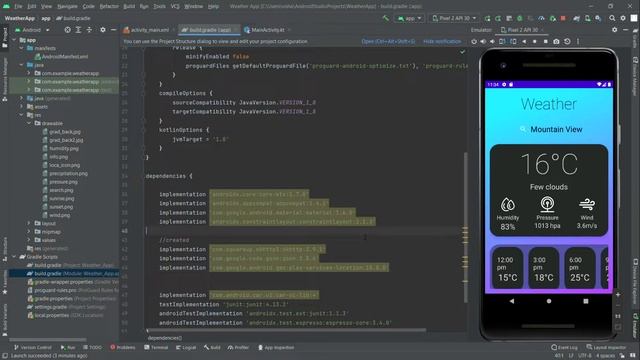
Task: Click the emulator snapshots clock icon
Action: point(567,42)
